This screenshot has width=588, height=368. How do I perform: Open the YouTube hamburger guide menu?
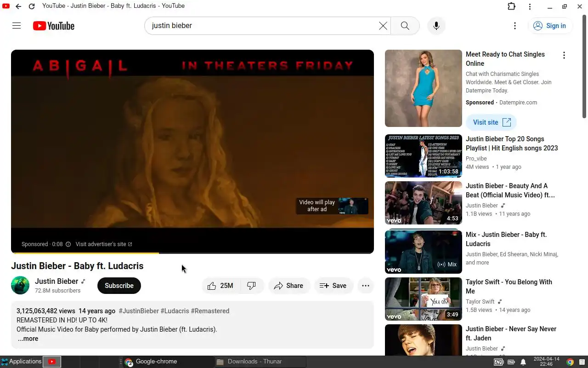(x=17, y=26)
